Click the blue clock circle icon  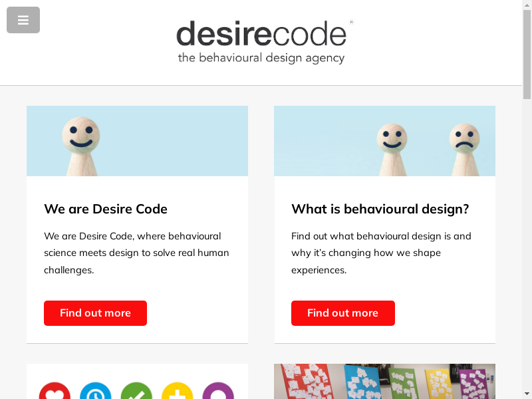pyautogui.click(x=96, y=390)
